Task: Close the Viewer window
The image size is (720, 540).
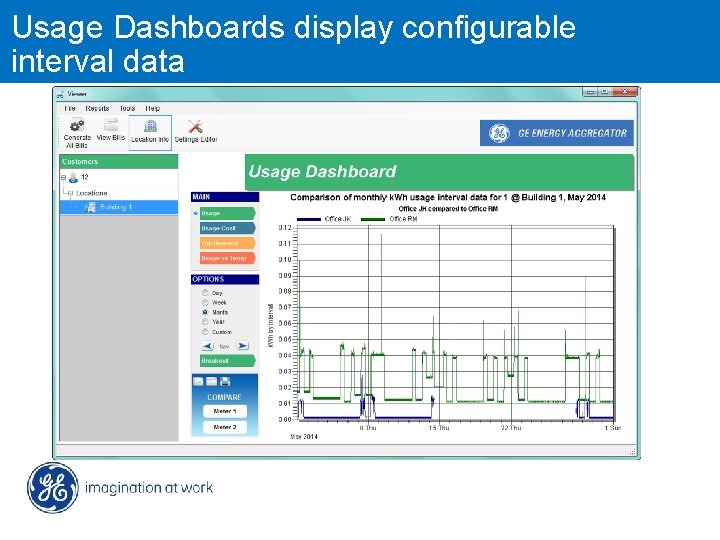Action: 625,92
